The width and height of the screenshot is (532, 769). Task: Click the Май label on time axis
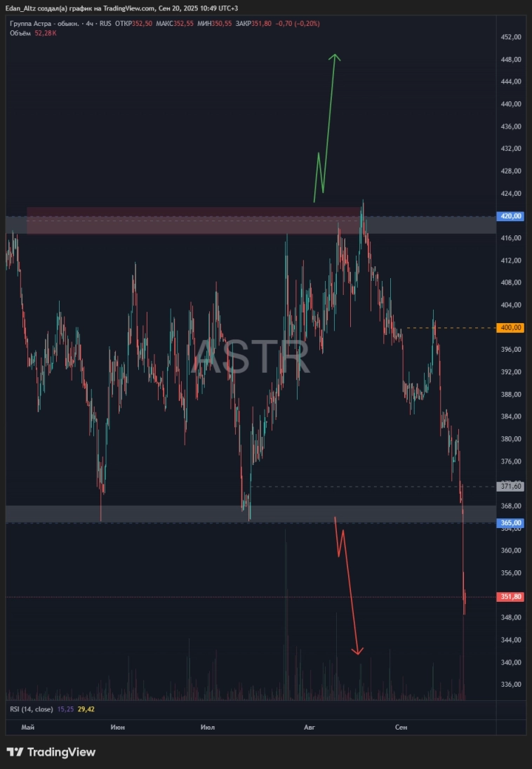pyautogui.click(x=28, y=727)
